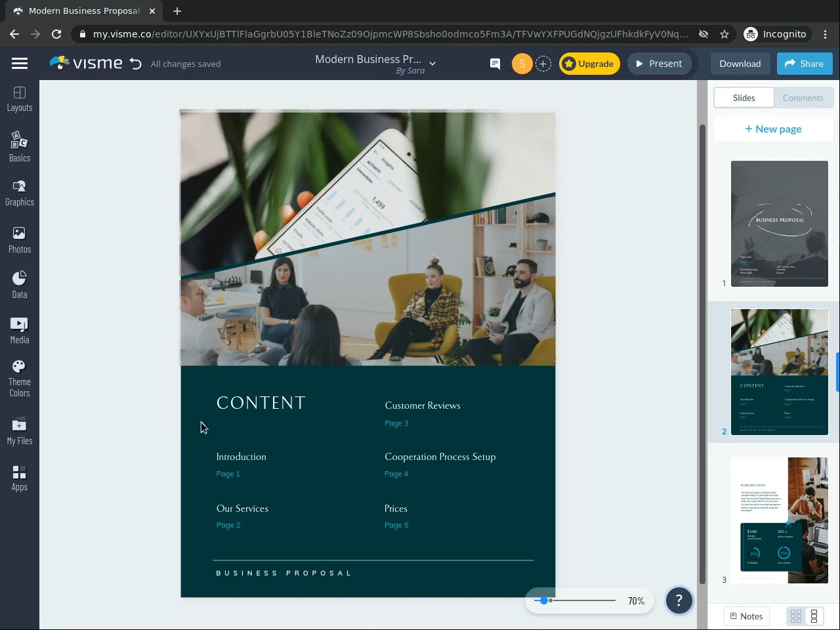The width and height of the screenshot is (840, 630).
Task: Switch to grid view of slides
Action: tap(796, 616)
